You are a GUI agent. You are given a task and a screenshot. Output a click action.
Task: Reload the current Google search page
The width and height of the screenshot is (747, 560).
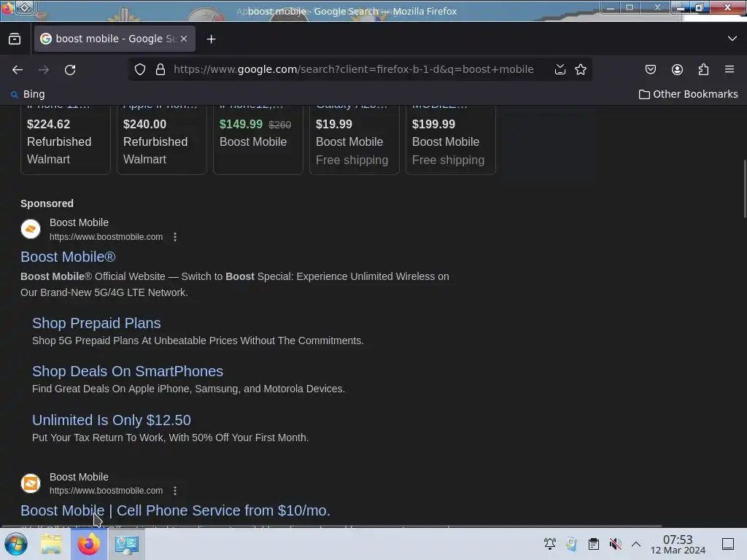[70, 69]
